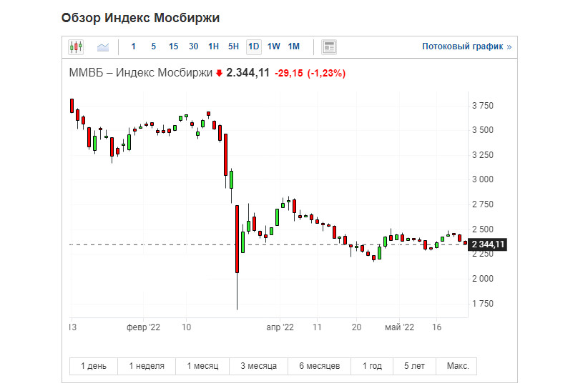Open the news table layout icon
Viewport: 588px width, 391px height.
pyautogui.click(x=329, y=47)
